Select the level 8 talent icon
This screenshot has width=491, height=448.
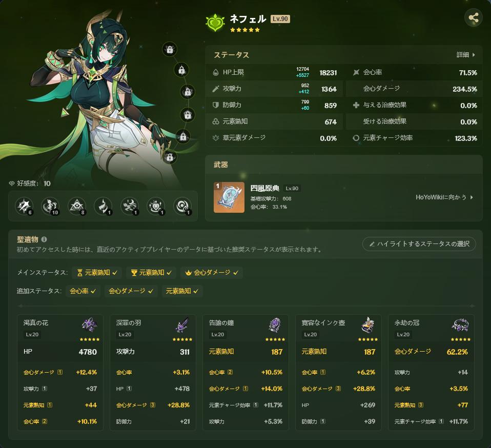[77, 206]
